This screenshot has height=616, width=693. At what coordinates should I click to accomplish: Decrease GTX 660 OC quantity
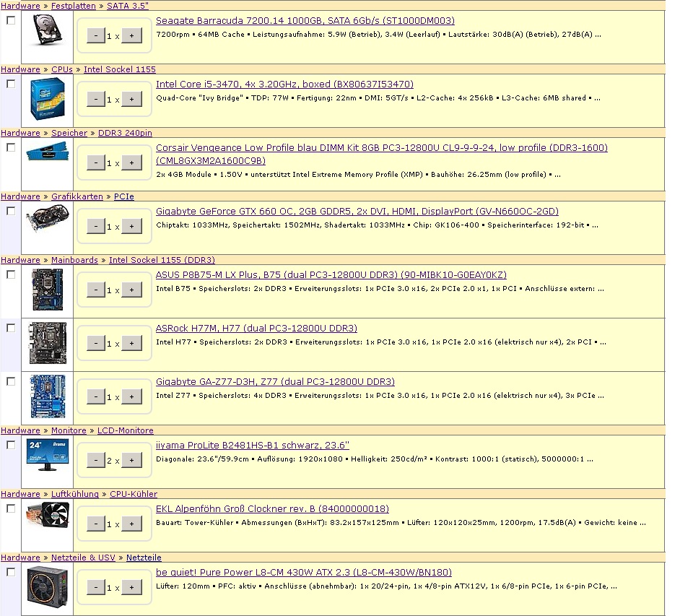coord(96,227)
